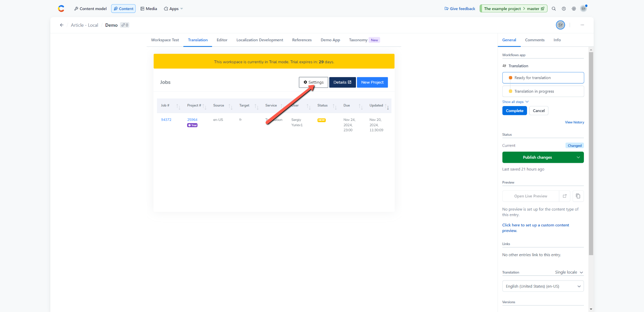The width and height of the screenshot is (644, 312).
Task: Click the Settings button in Jobs
Action: [314, 82]
